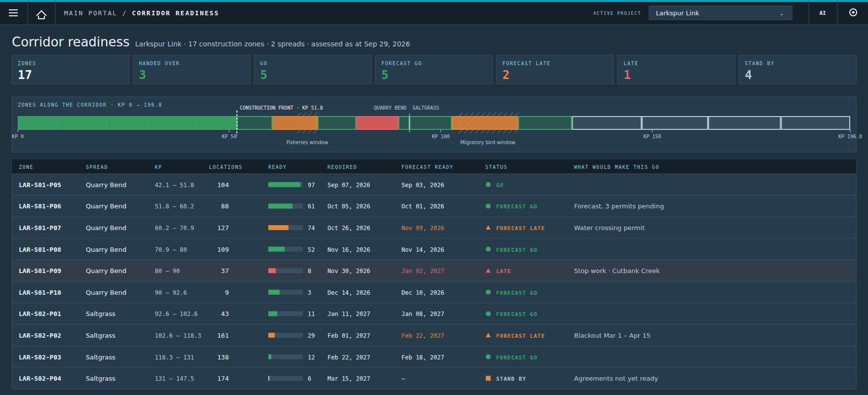
Task: Click 'Water crossing permit' note
Action: tap(609, 228)
